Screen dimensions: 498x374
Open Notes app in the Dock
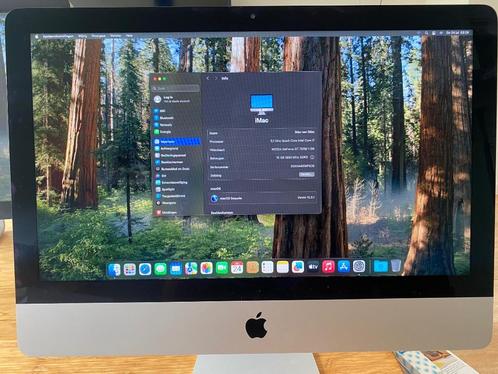[x=283, y=267]
